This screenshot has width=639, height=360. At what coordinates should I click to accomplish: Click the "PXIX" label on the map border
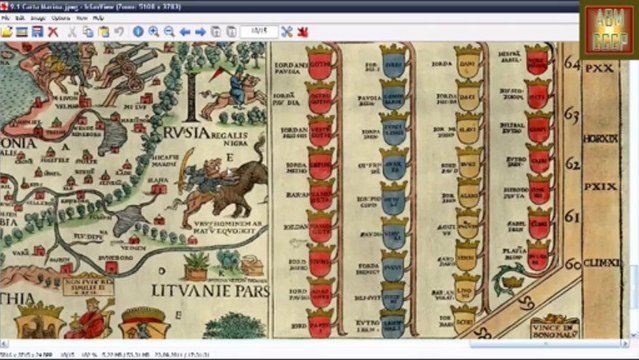point(600,187)
